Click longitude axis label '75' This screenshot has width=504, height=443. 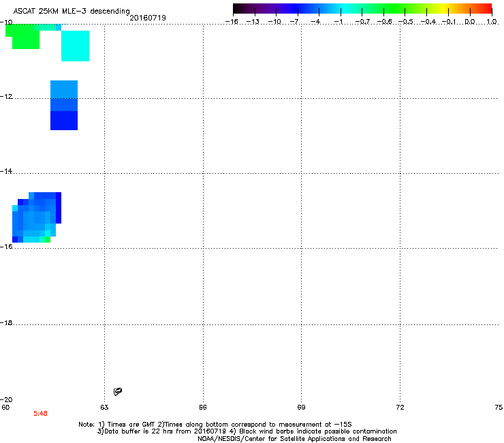pos(499,408)
